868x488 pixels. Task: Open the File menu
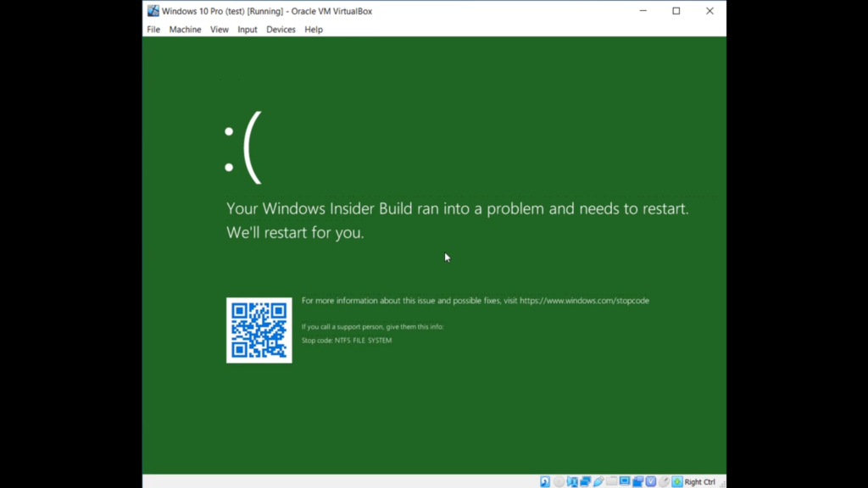click(x=153, y=30)
